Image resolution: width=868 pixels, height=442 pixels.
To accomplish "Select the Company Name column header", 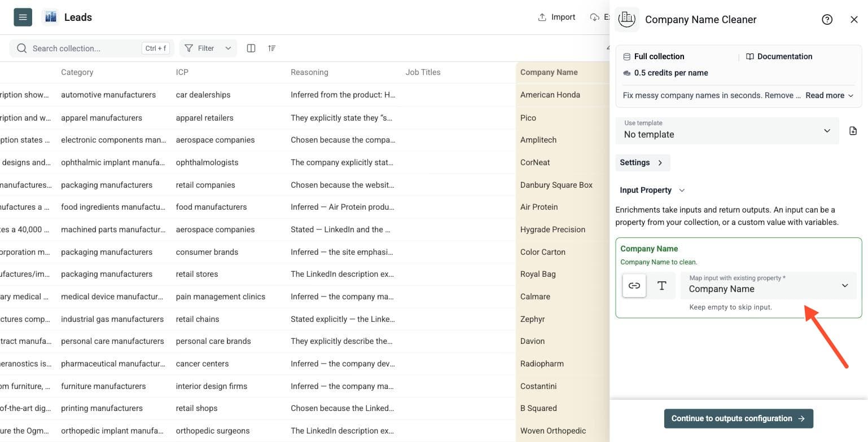I will [549, 72].
